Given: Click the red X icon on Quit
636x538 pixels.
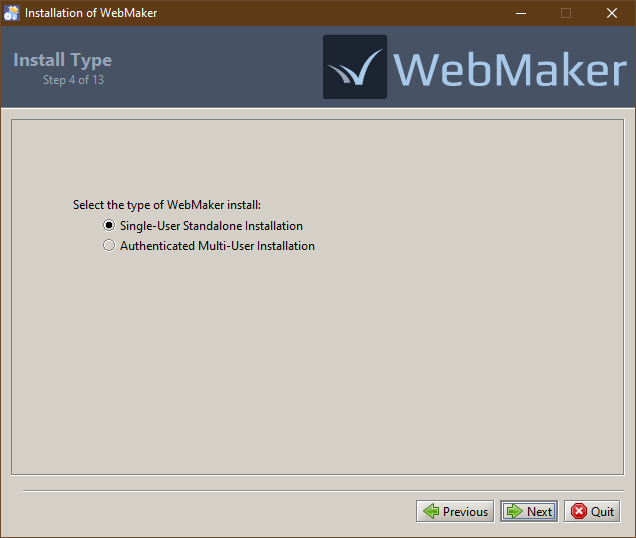Looking at the screenshot, I should coord(578,511).
